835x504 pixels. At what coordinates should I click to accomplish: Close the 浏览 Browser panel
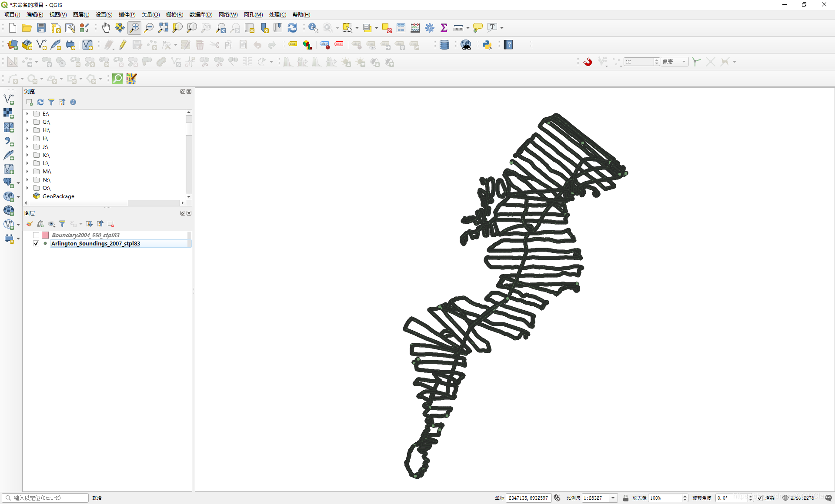[189, 92]
